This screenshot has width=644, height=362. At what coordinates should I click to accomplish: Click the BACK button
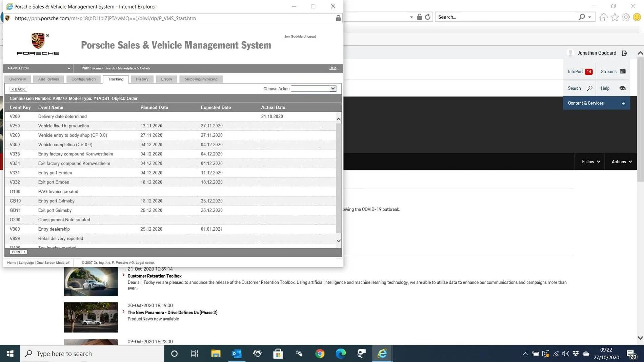(x=18, y=89)
